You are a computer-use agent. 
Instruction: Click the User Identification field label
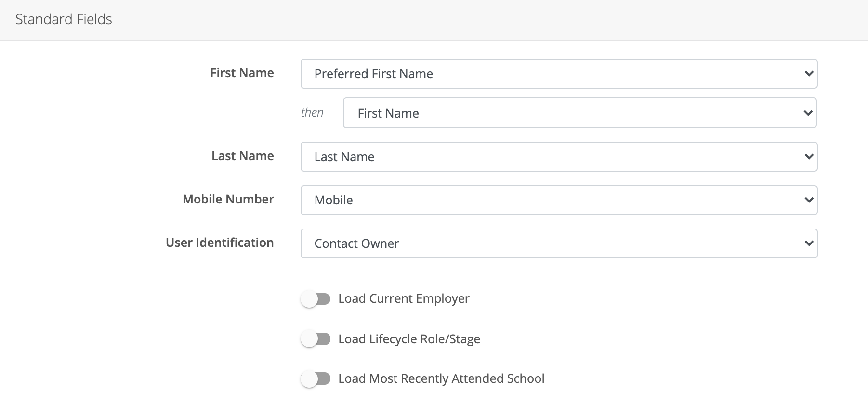tap(220, 243)
